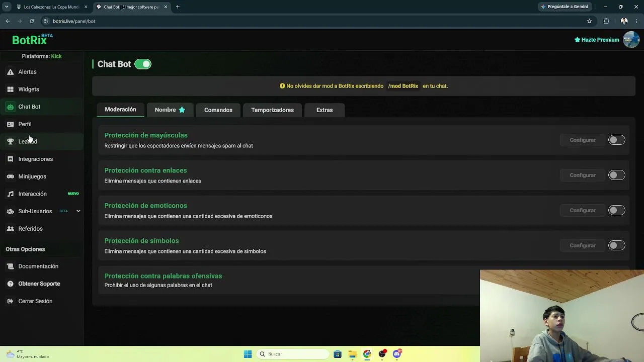Close the Chat Bot browser tab
The width and height of the screenshot is (644, 362).
tap(166, 7)
